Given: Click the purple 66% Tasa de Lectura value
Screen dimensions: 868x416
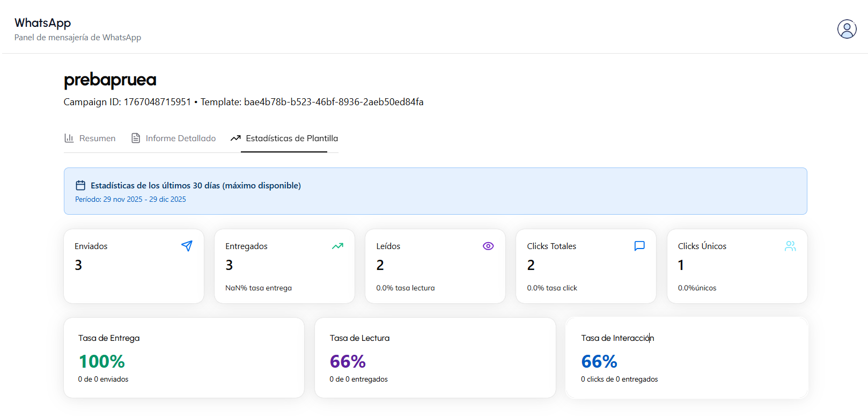Looking at the screenshot, I should tap(348, 361).
